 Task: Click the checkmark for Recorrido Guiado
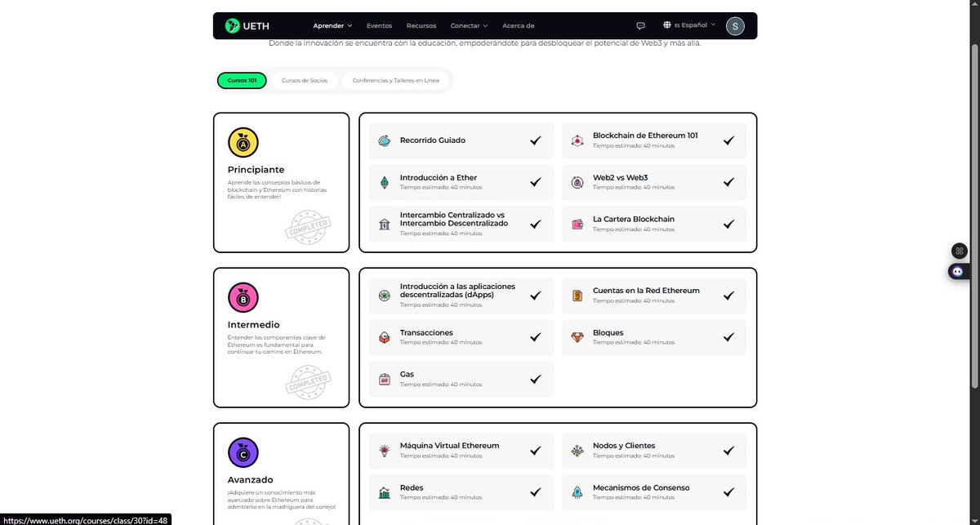point(535,140)
